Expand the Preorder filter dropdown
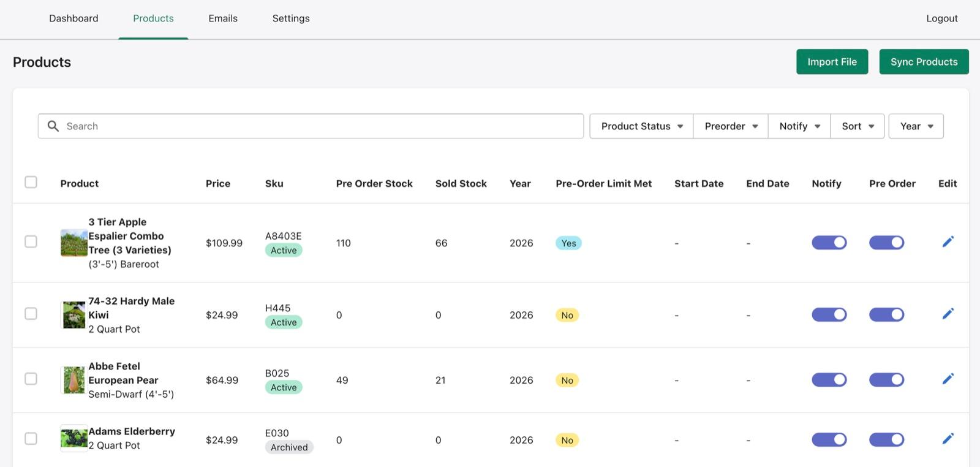 pyautogui.click(x=731, y=126)
